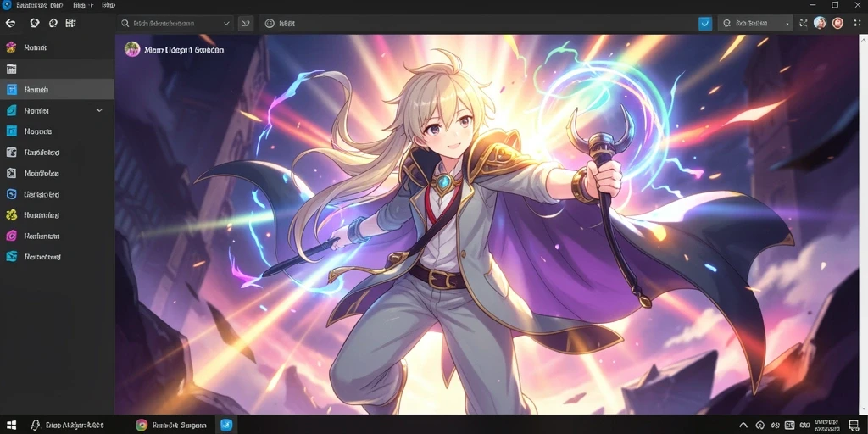Click the connected-nodes share icon in the toolbar
The image size is (868, 434).
[x=804, y=23]
